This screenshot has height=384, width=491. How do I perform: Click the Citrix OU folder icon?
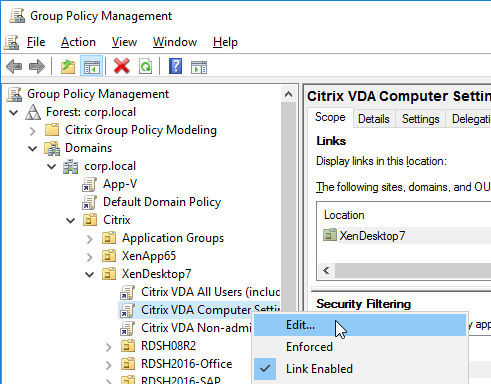click(90, 220)
